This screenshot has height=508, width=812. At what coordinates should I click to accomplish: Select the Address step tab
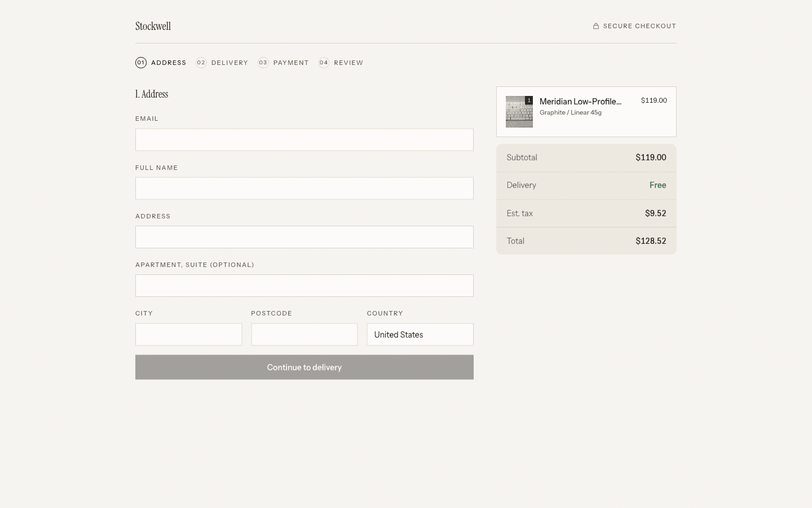click(161, 63)
